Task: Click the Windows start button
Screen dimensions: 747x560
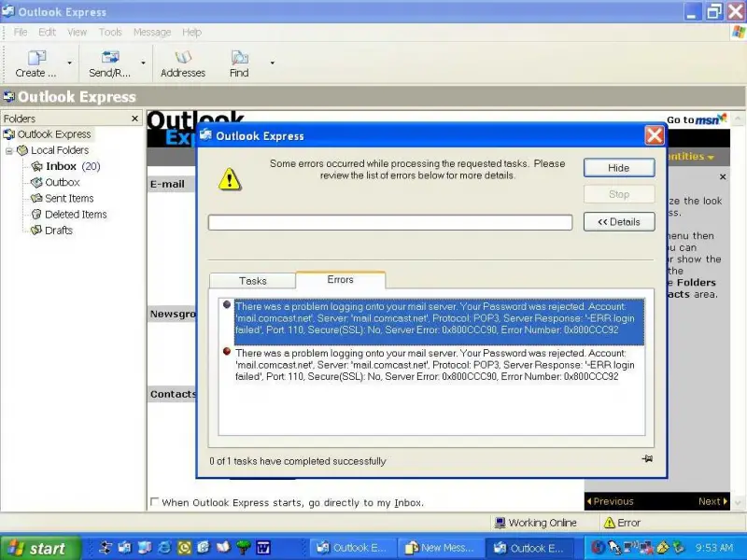Action: point(40,548)
